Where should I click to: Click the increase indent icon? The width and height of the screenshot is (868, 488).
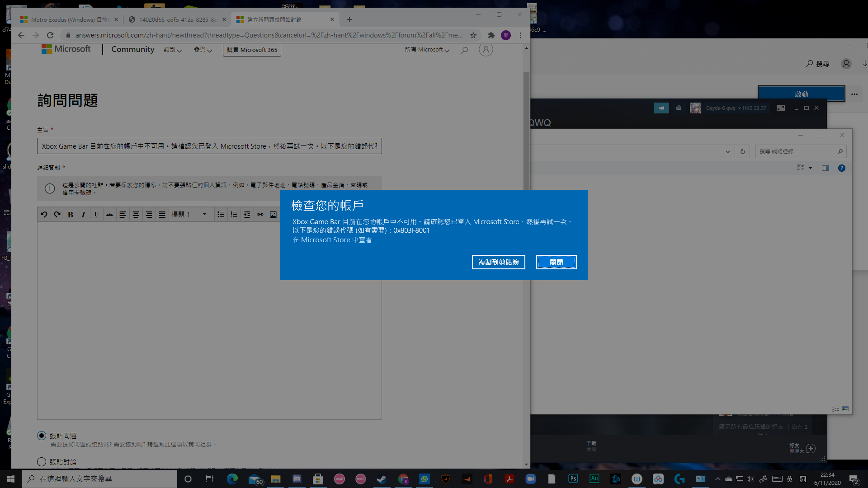247,215
